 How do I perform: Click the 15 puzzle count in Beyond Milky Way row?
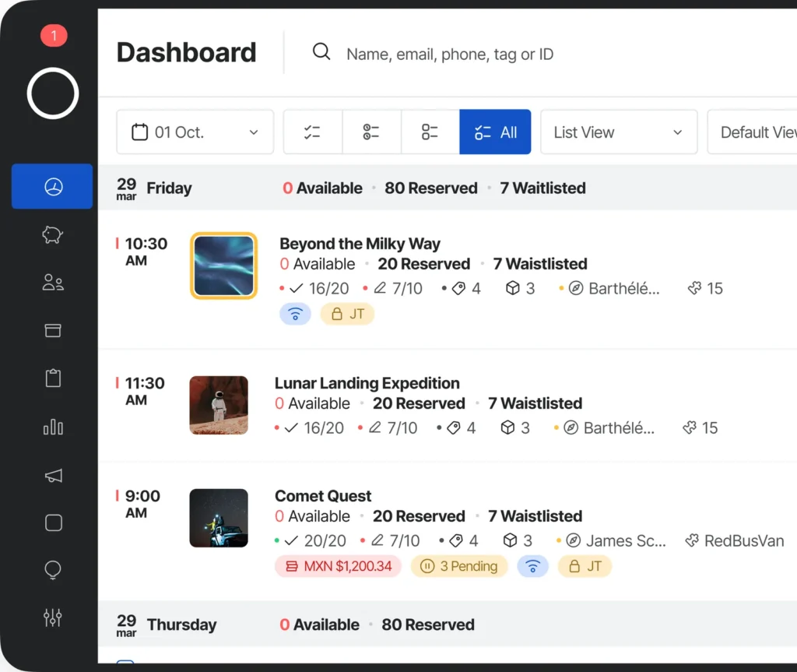pyautogui.click(x=714, y=288)
